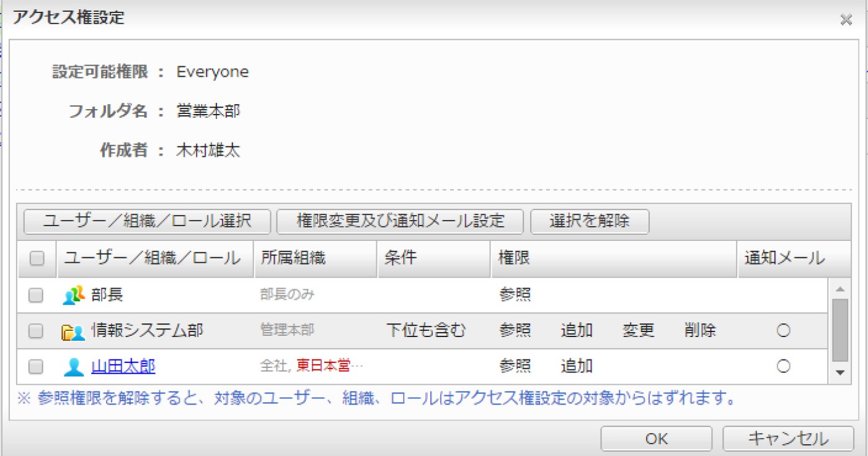Click the 権限 column header
The image size is (868, 456).
(613, 259)
